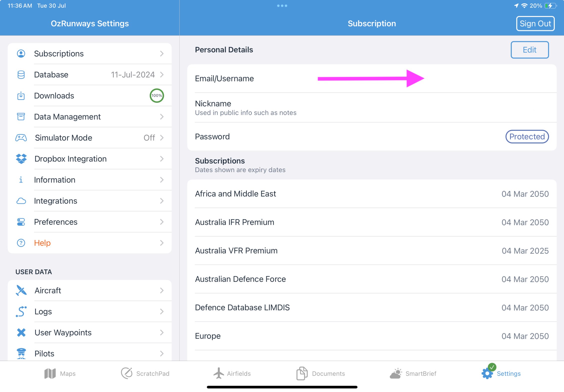Tap the Dropbox Integration icon
The image size is (564, 392).
(x=21, y=159)
